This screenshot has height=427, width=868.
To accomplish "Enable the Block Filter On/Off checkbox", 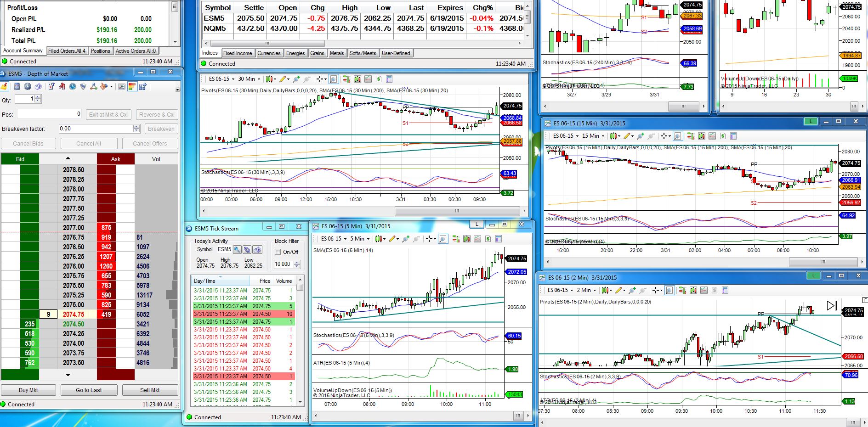I will point(278,252).
